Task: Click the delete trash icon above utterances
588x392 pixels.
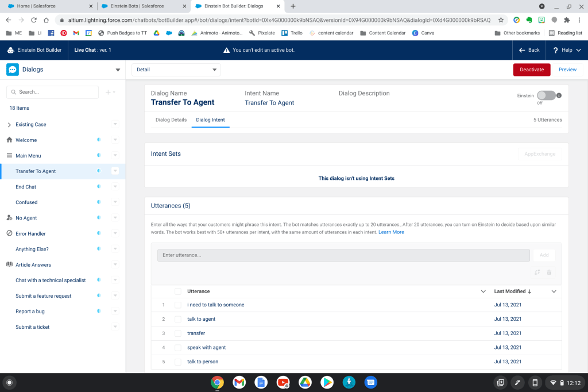Action: 549,272
